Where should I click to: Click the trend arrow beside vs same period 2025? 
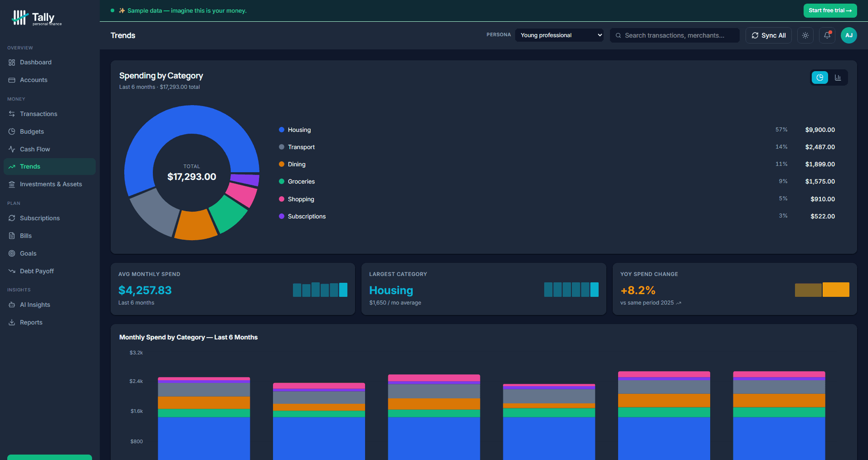[679, 303]
